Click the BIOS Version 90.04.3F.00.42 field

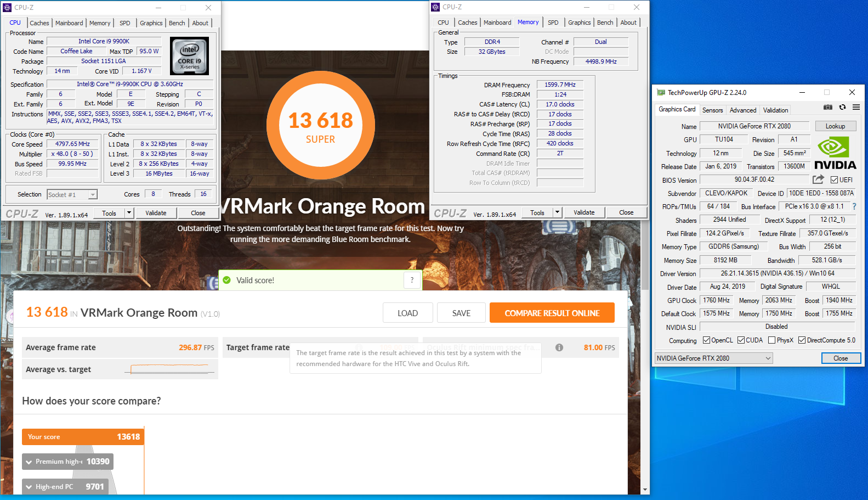[754, 179]
